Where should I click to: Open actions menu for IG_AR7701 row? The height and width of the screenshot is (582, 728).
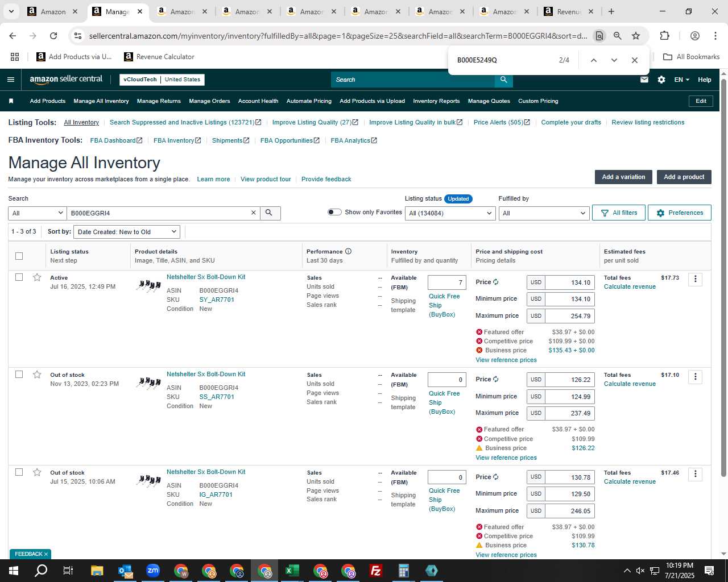(x=695, y=474)
